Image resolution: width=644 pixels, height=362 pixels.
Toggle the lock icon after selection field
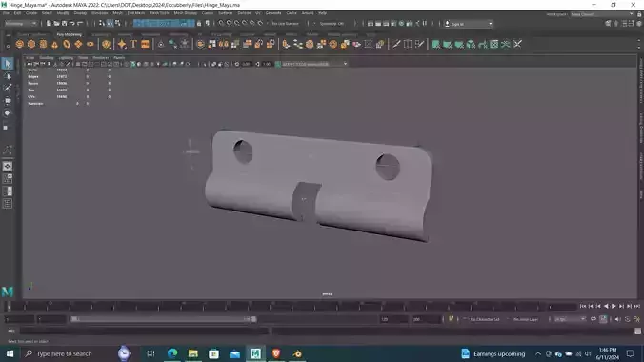(x=199, y=24)
